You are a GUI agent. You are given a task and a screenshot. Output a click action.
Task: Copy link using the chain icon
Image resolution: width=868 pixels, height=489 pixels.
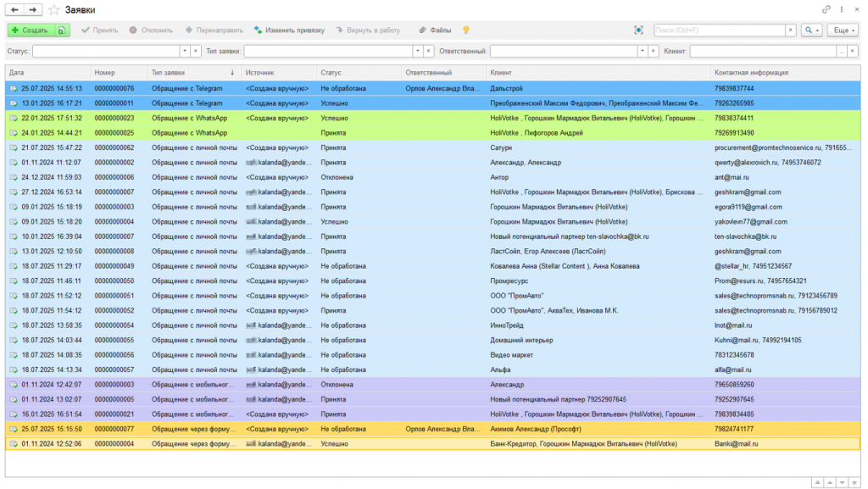[x=826, y=9]
